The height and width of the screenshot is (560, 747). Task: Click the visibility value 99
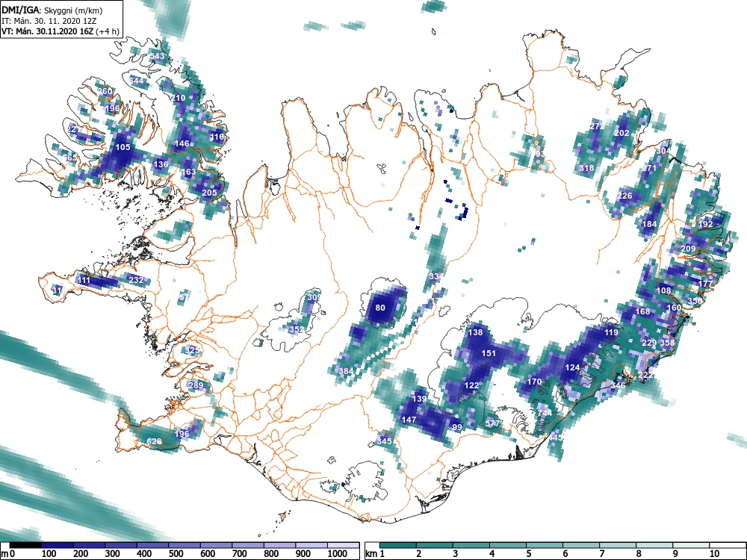457,427
